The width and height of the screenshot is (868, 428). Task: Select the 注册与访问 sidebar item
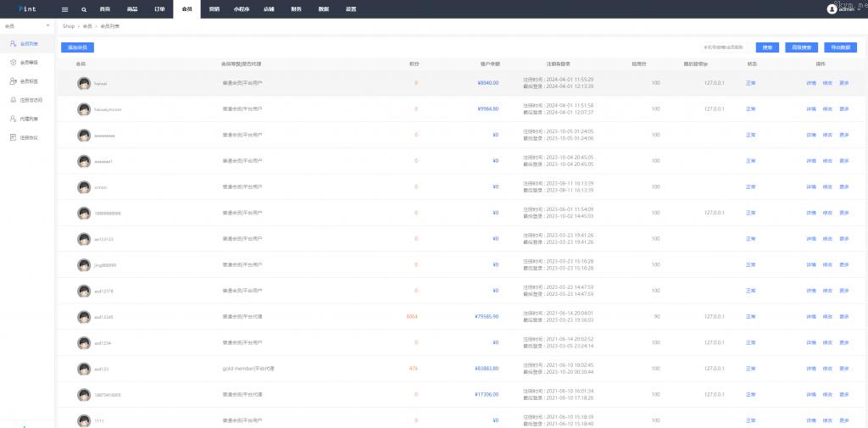[31, 100]
